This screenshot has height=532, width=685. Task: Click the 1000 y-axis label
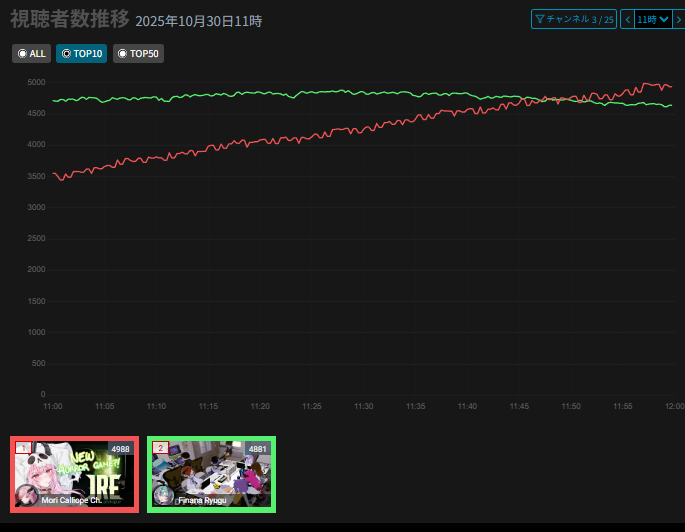click(x=36, y=332)
